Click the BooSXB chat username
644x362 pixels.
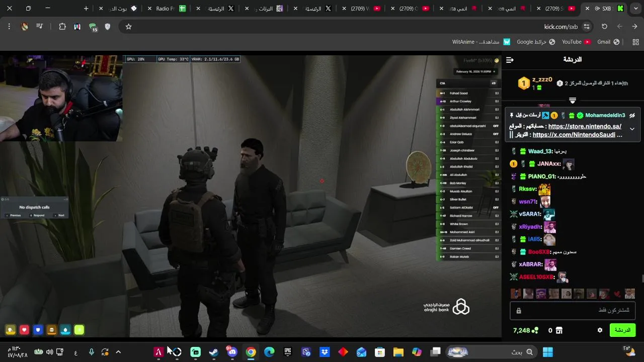click(539, 252)
